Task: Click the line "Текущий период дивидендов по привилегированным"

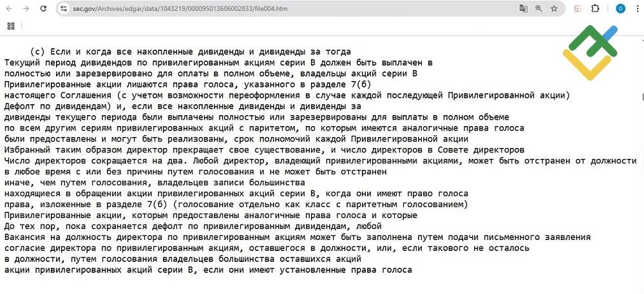Action: pos(218,63)
